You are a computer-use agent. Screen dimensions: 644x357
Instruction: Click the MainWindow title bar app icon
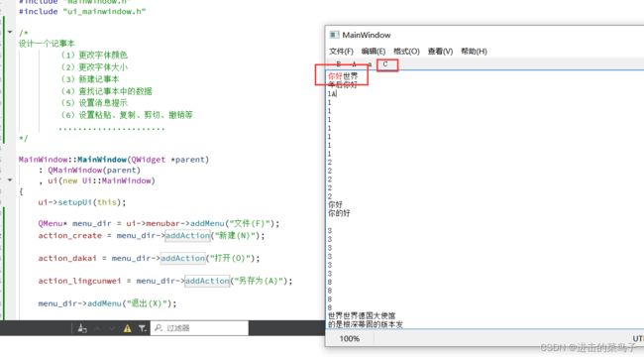pos(334,35)
